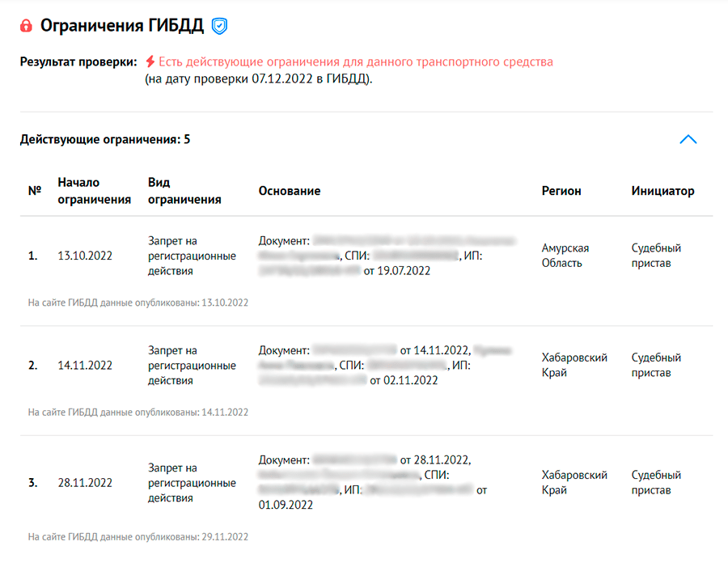
Task: Click the red active restrictions warning text
Action: (356, 61)
